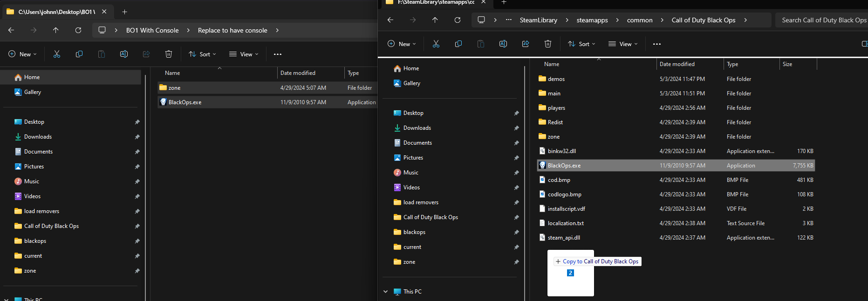868x301 pixels.
Task: Click the Cut icon in left window toolbar
Action: (x=57, y=54)
